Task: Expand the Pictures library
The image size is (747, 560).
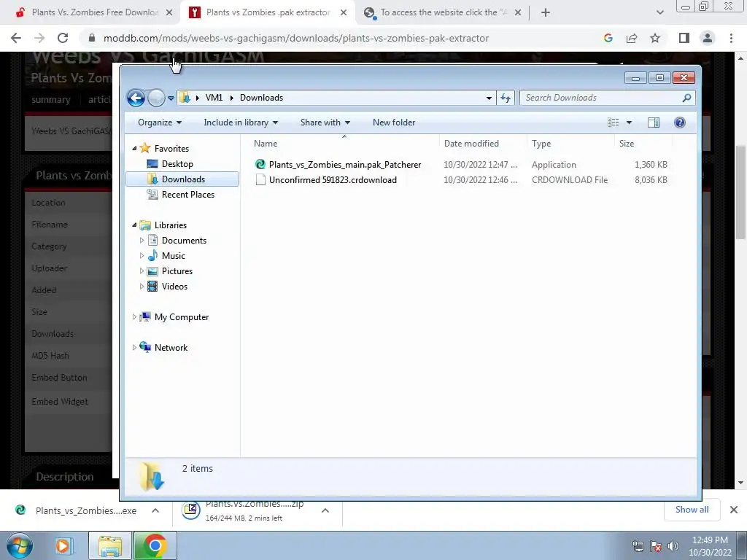Action: [142, 271]
